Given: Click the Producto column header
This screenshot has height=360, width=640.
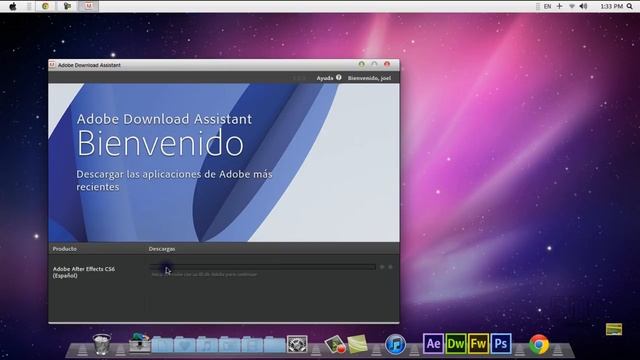Looking at the screenshot, I should click(64, 249).
